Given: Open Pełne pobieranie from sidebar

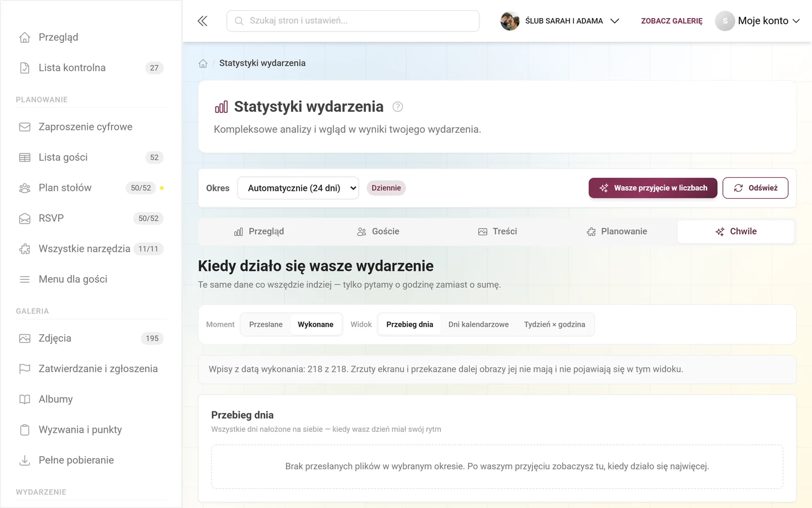Looking at the screenshot, I should coord(90,461).
